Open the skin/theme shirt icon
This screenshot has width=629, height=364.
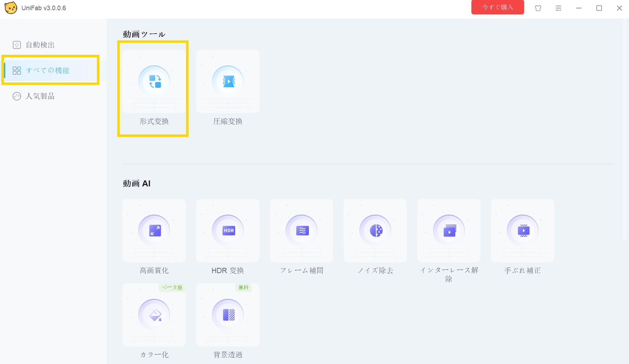[538, 8]
